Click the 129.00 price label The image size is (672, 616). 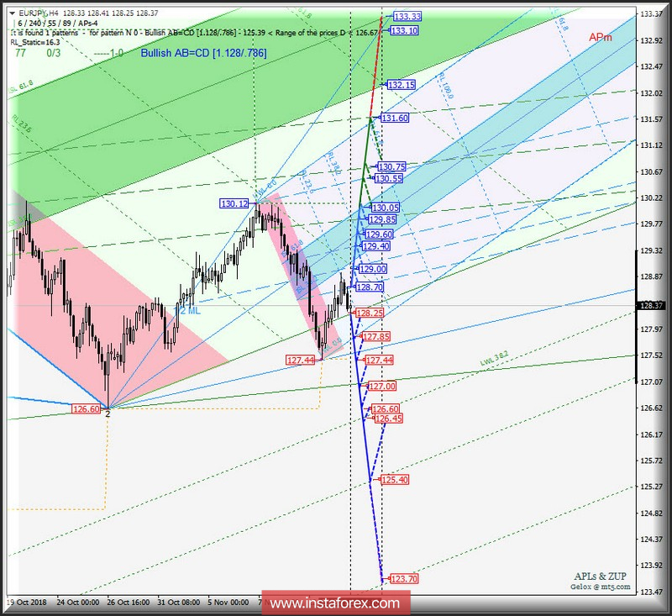click(x=372, y=269)
